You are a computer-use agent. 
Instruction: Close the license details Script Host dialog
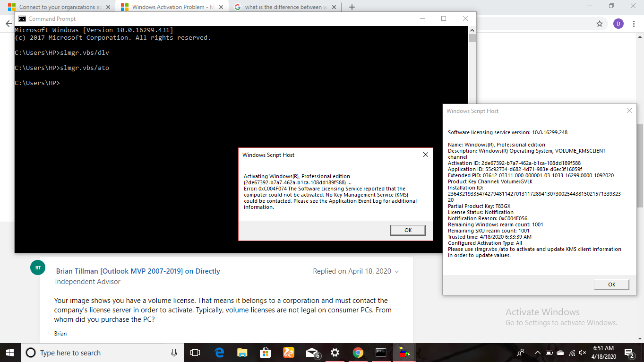(629, 111)
